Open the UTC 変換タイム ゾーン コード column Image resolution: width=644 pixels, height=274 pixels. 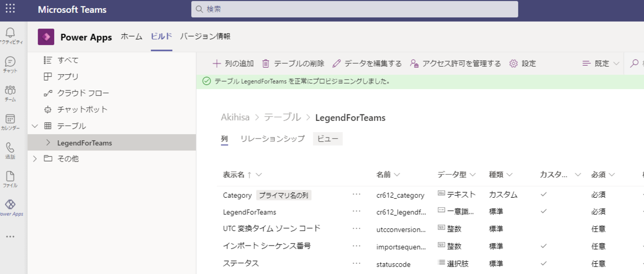pos(272,228)
